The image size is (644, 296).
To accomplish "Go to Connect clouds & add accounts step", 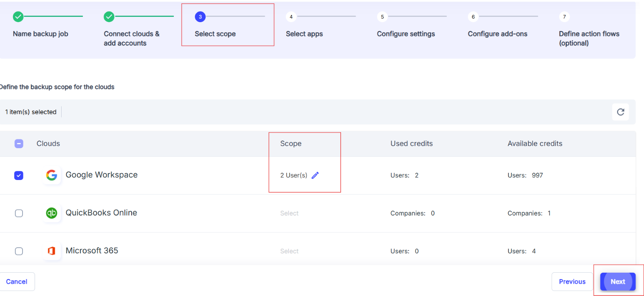I will click(x=132, y=38).
